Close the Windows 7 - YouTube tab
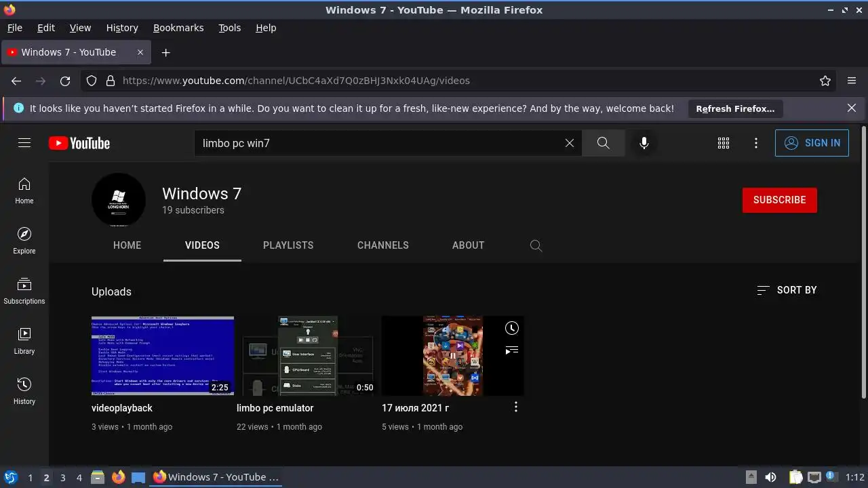 (140, 52)
